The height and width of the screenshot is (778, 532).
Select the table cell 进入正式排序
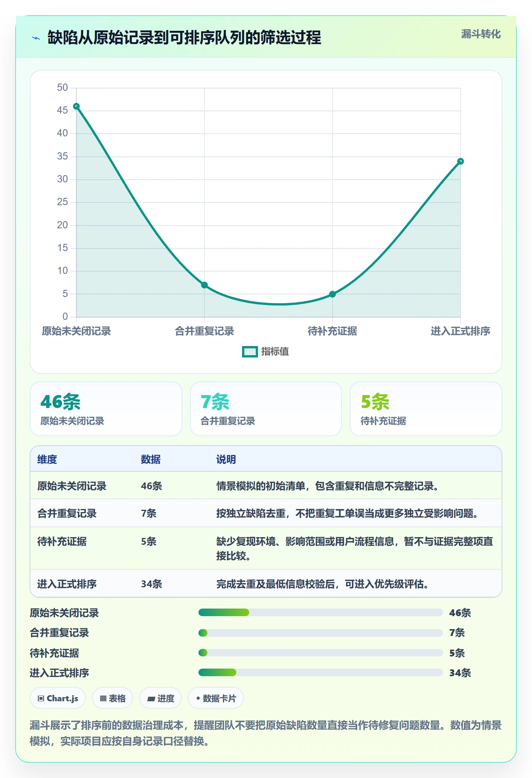point(67,584)
